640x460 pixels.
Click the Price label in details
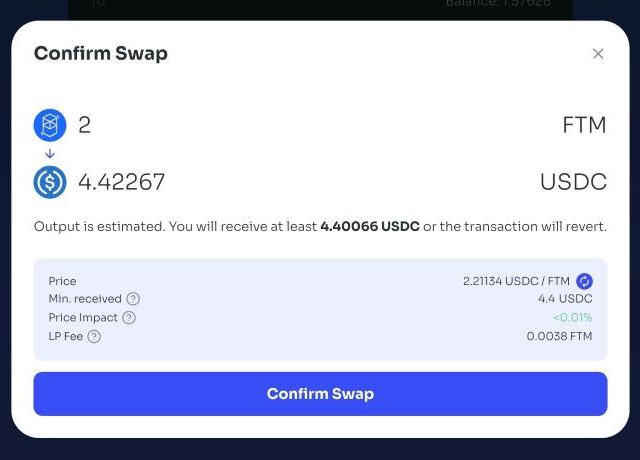pyautogui.click(x=62, y=281)
